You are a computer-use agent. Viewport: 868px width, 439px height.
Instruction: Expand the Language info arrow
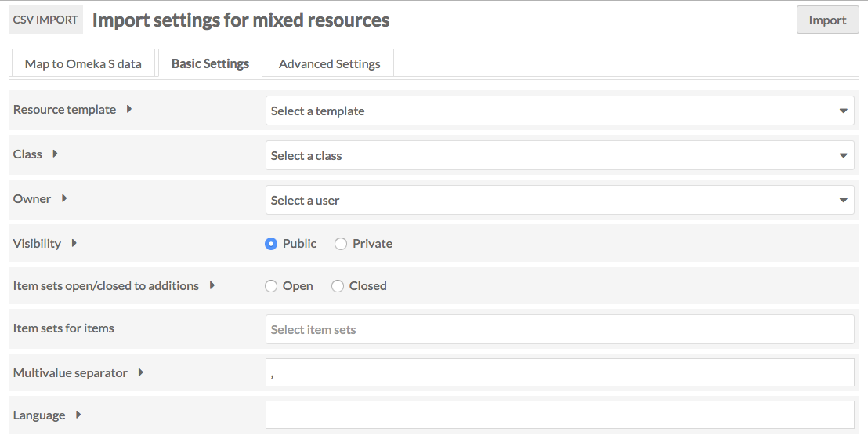[x=78, y=415]
